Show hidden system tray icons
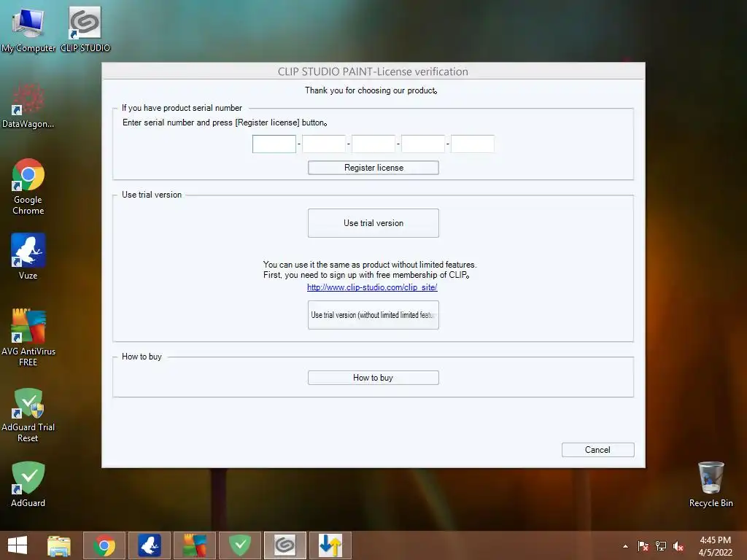This screenshot has width=747, height=560. (x=625, y=546)
